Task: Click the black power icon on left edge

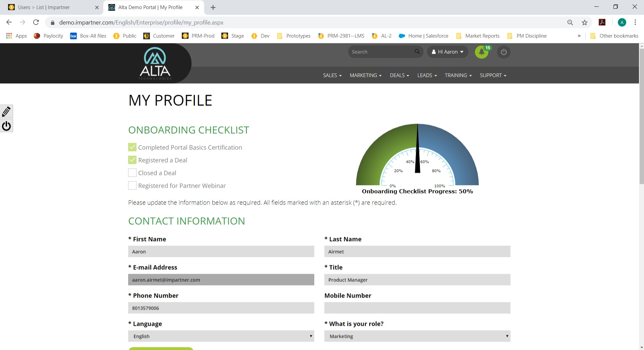Action: (x=6, y=126)
